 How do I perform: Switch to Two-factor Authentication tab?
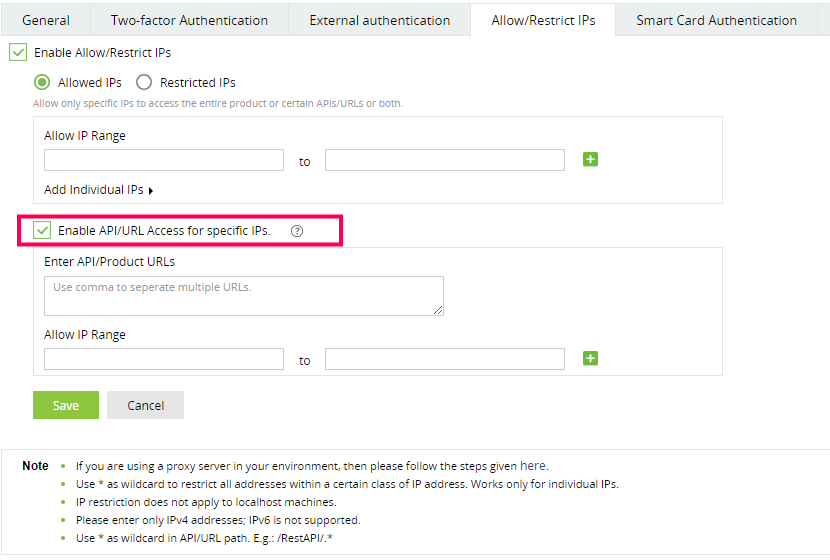coord(189,20)
